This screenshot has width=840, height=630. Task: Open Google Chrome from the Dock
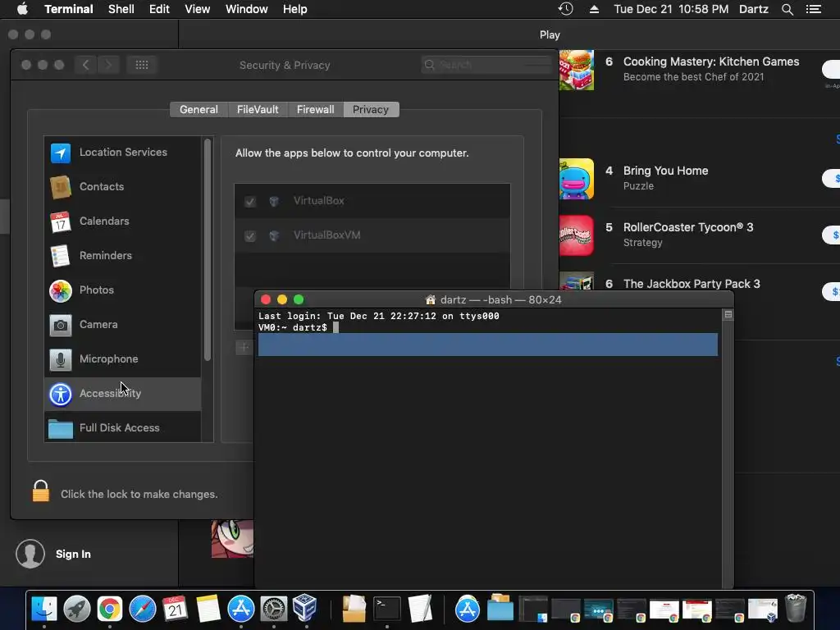(110, 609)
